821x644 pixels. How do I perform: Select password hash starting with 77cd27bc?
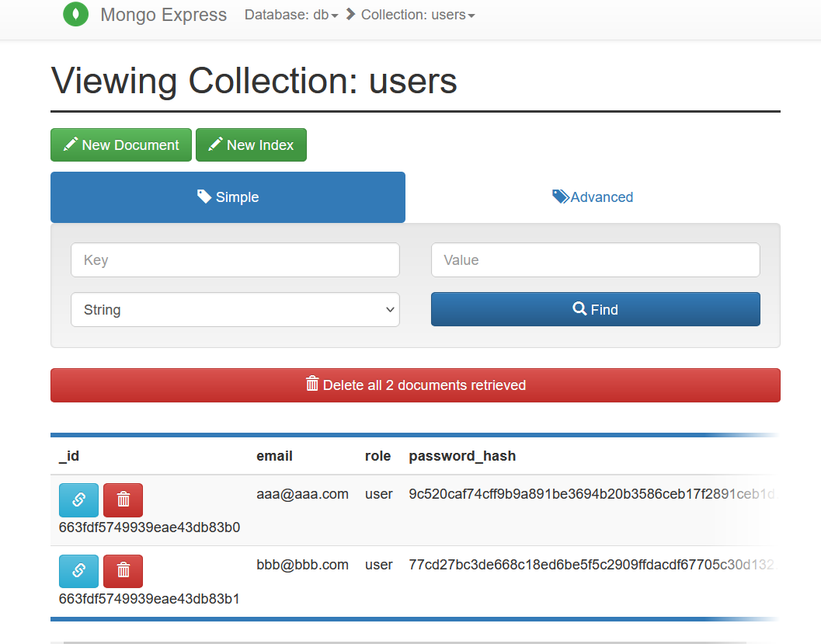pos(593,565)
